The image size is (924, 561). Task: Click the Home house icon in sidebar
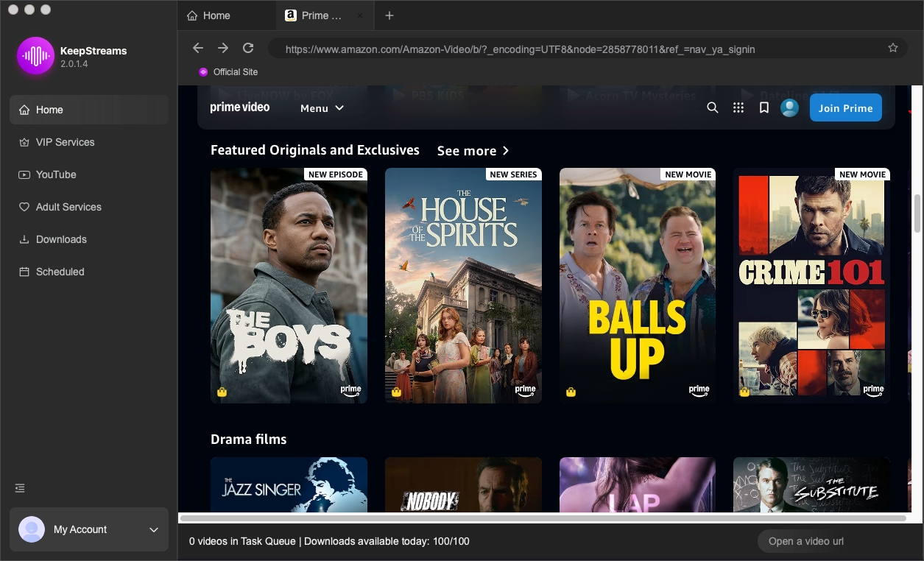[24, 110]
